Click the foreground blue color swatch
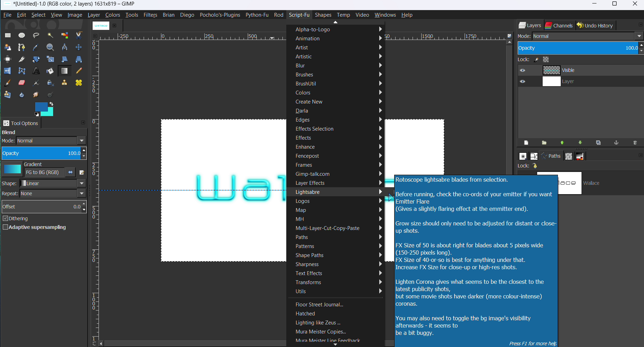This screenshot has width=644, height=347. (41, 107)
